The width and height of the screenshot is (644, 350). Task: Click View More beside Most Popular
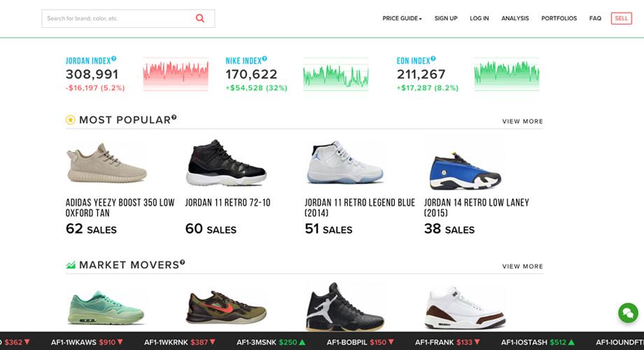[x=522, y=121]
